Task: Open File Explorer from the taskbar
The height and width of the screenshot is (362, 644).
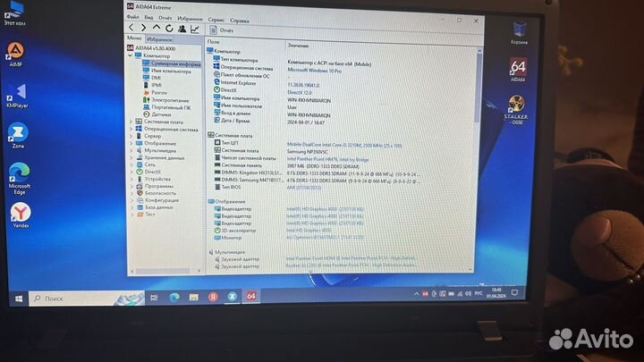Action: 193,297
